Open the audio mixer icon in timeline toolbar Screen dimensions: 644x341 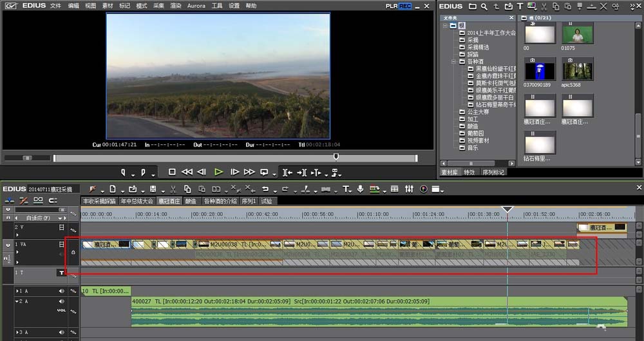(x=410, y=189)
